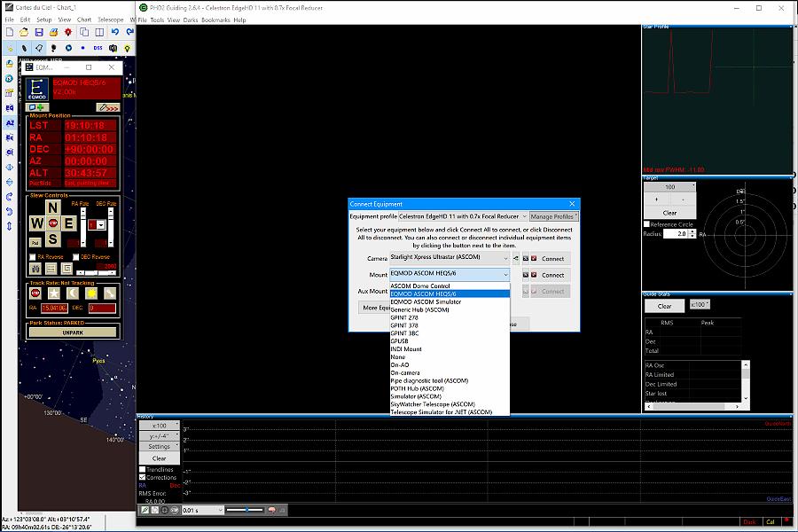Click the print icon in Cartes du Ciel toolbar
The image size is (798, 532).
pyautogui.click(x=53, y=32)
